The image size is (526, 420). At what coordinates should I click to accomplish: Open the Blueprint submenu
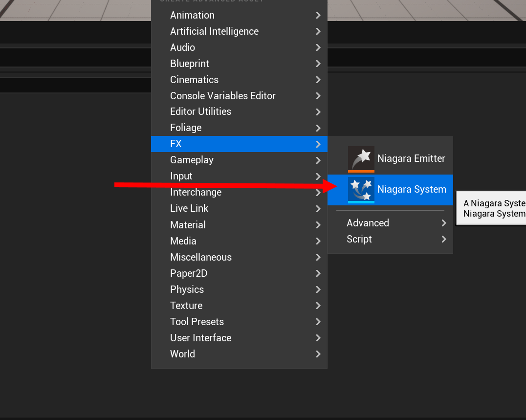[239, 64]
